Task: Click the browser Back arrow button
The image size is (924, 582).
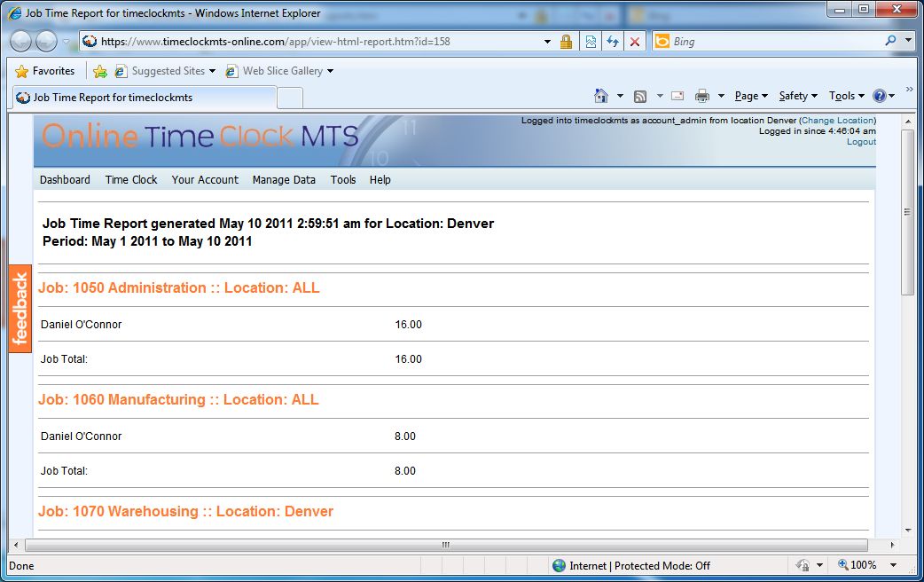Action: 20,42
